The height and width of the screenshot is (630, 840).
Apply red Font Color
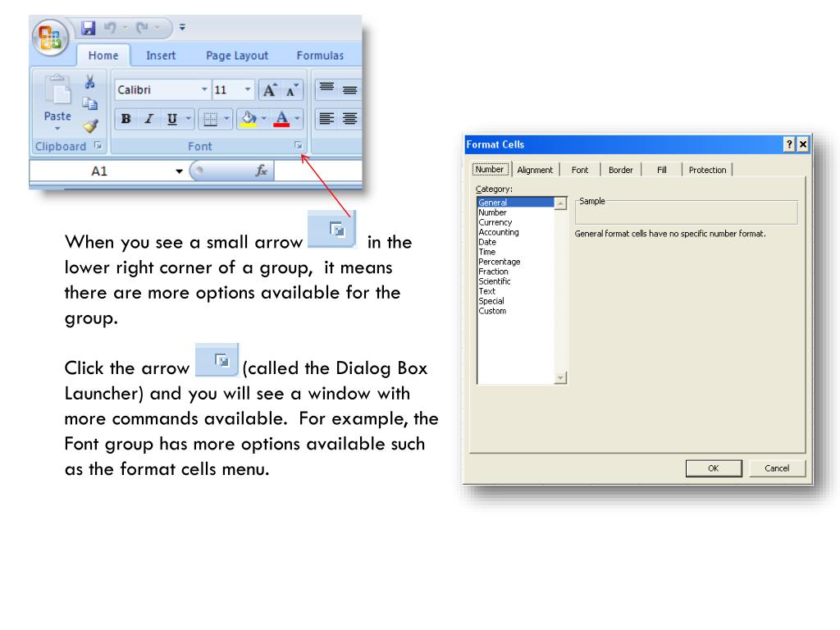click(x=282, y=119)
